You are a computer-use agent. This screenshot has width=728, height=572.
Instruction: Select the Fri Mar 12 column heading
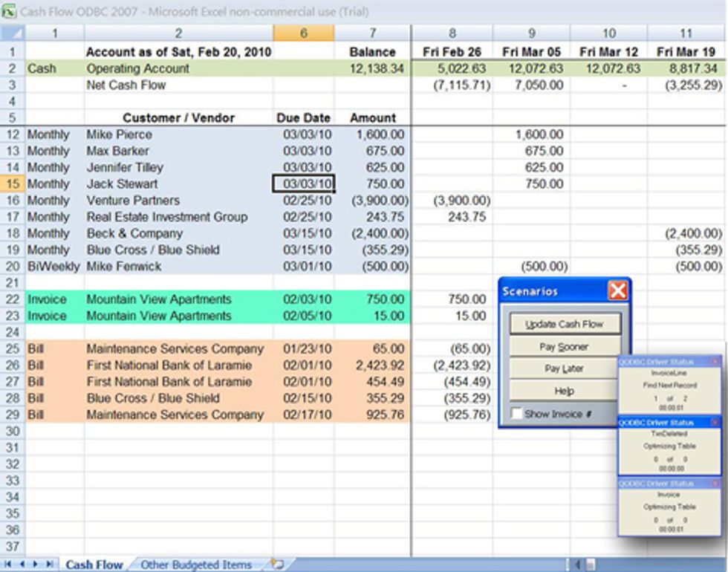(x=608, y=52)
